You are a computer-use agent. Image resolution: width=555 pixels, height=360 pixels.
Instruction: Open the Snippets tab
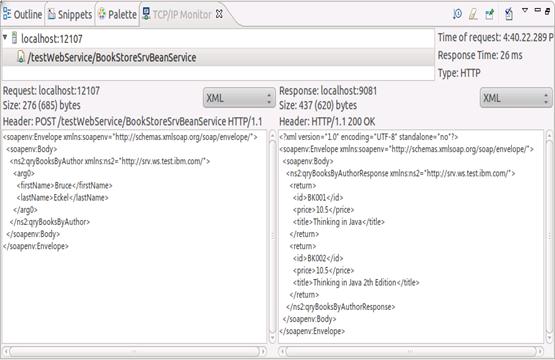point(70,14)
